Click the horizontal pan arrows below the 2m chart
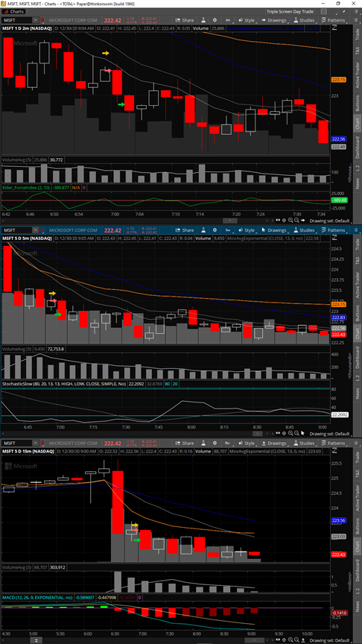The image size is (362, 644). [278, 221]
